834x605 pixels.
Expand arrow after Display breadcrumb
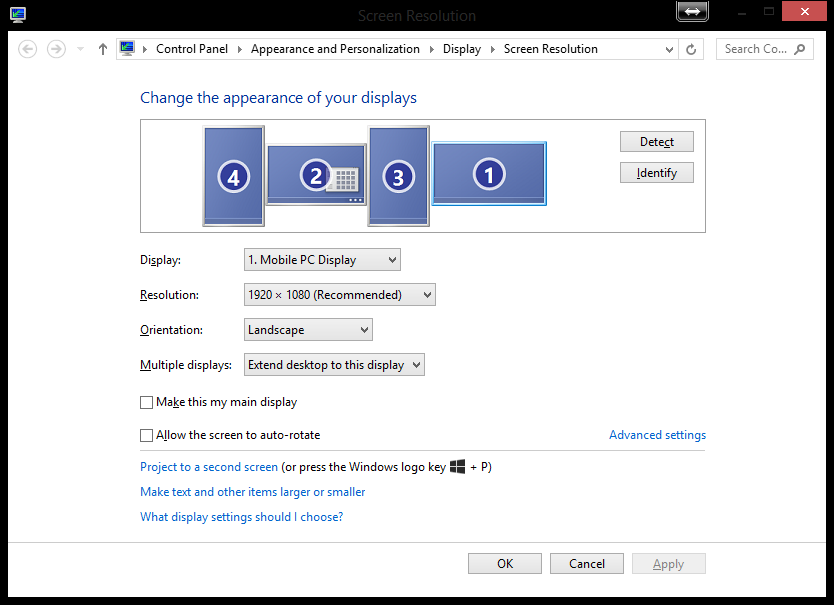493,49
